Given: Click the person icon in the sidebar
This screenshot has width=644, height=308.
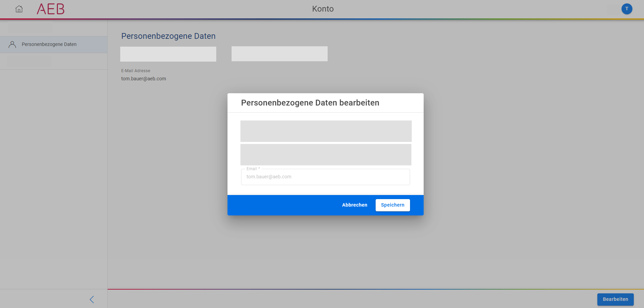Looking at the screenshot, I should pyautogui.click(x=12, y=45).
